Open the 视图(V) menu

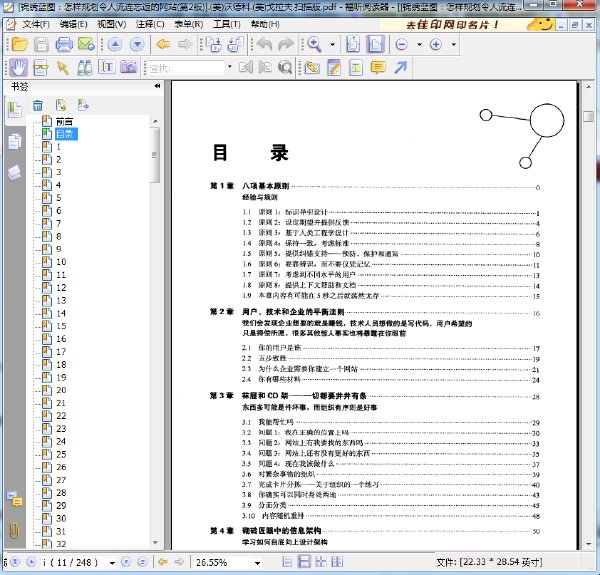click(111, 24)
